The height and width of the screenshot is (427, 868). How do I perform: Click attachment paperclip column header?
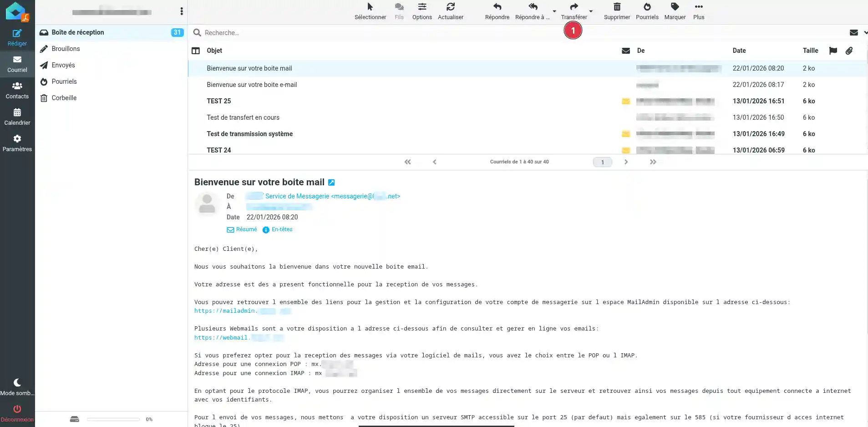(849, 51)
